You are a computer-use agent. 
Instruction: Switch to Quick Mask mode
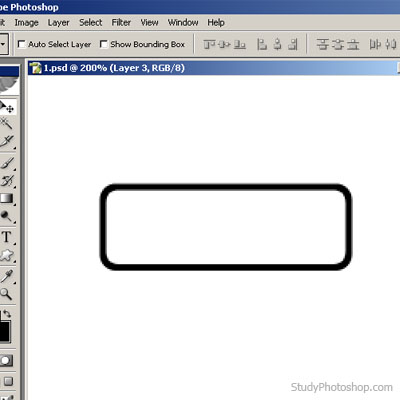click(6, 360)
